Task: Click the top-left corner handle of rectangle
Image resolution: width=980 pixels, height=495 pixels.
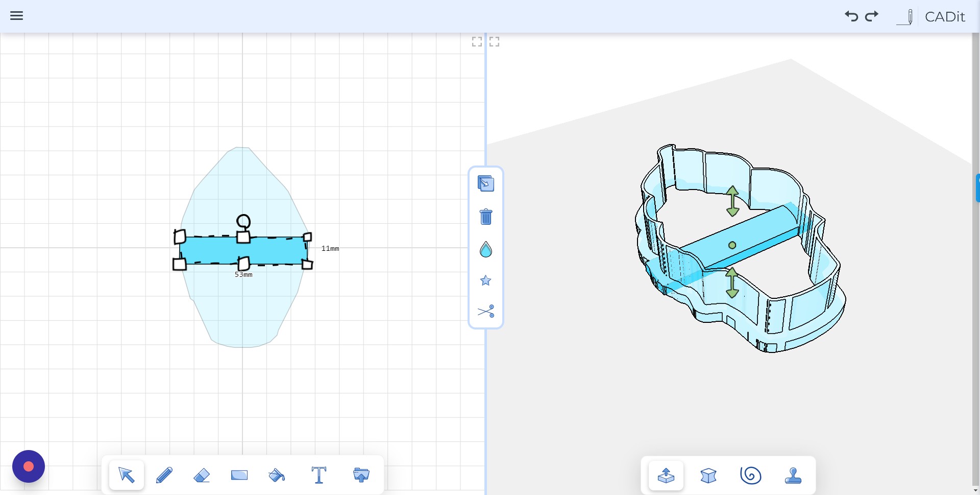Action: 180,237
